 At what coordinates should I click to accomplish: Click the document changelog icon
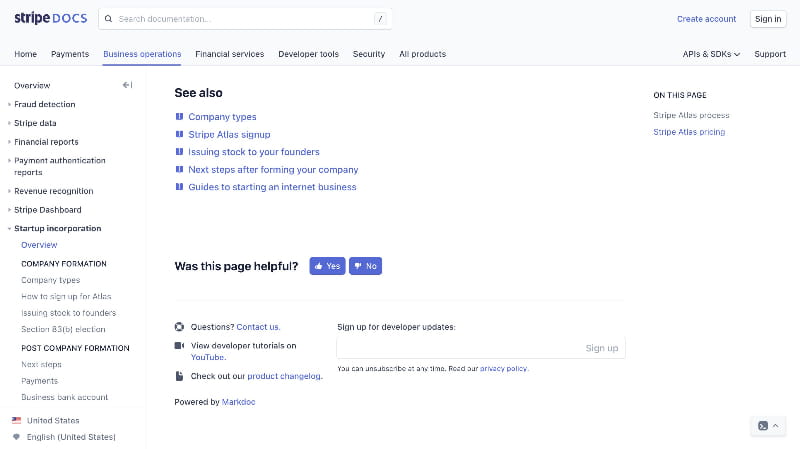179,376
